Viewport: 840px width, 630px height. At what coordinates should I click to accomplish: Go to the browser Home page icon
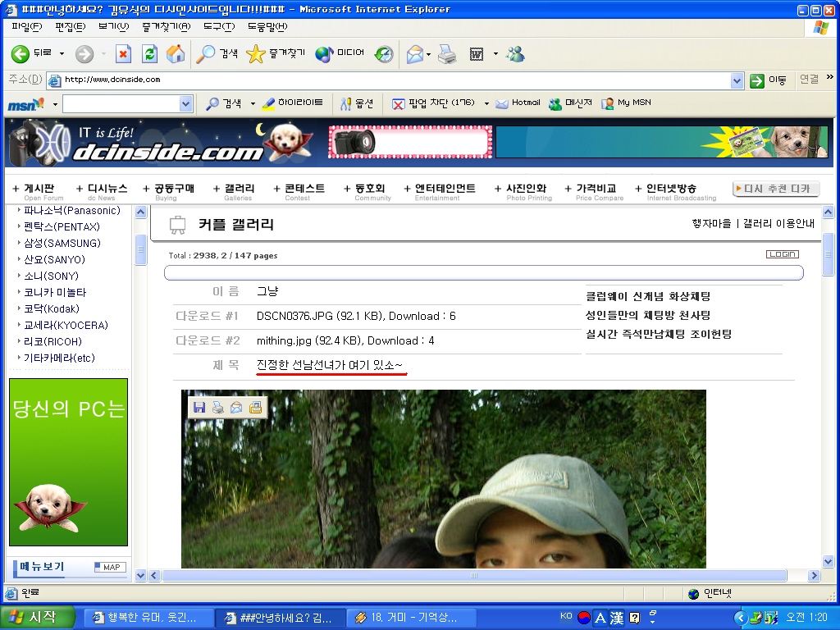click(175, 54)
